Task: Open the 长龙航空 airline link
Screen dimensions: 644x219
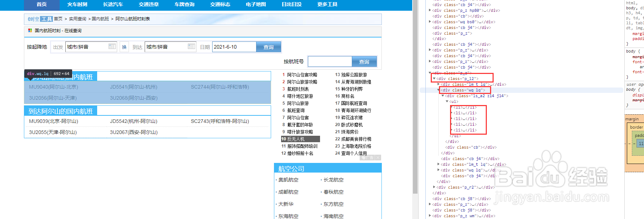Action: point(334,180)
